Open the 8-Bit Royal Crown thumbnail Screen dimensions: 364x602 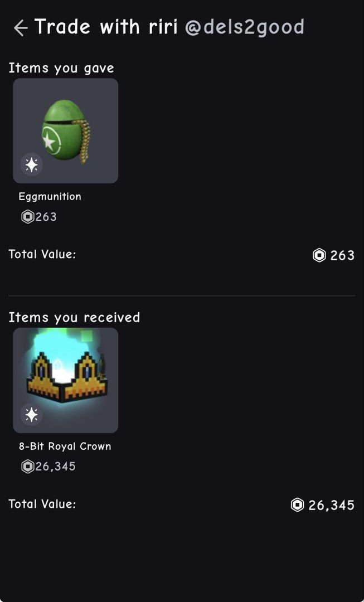point(66,380)
